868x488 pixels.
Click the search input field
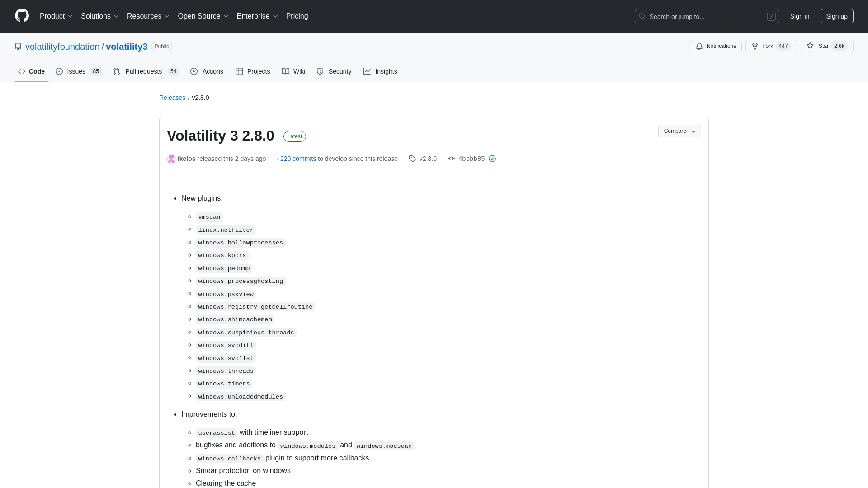pyautogui.click(x=707, y=16)
